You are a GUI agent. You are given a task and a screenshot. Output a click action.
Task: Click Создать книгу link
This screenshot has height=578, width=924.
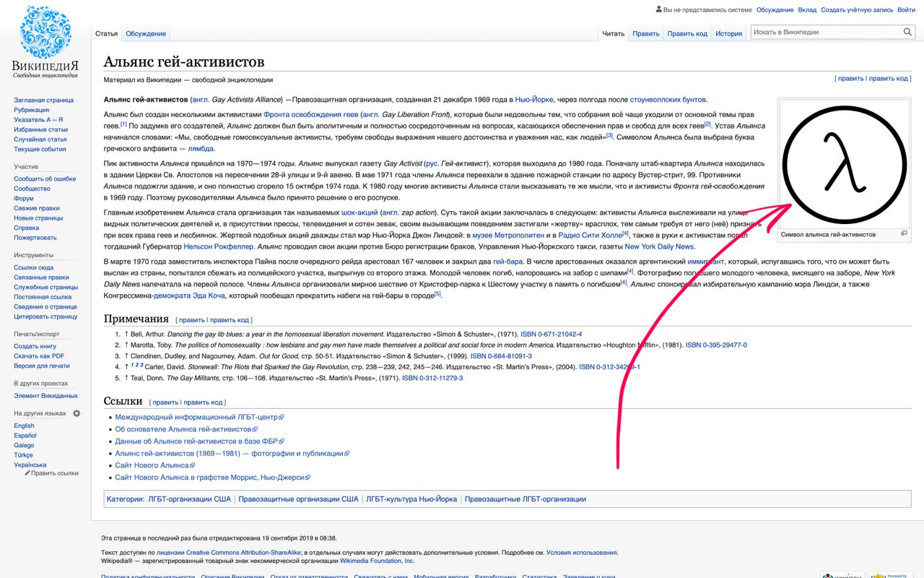(x=35, y=346)
